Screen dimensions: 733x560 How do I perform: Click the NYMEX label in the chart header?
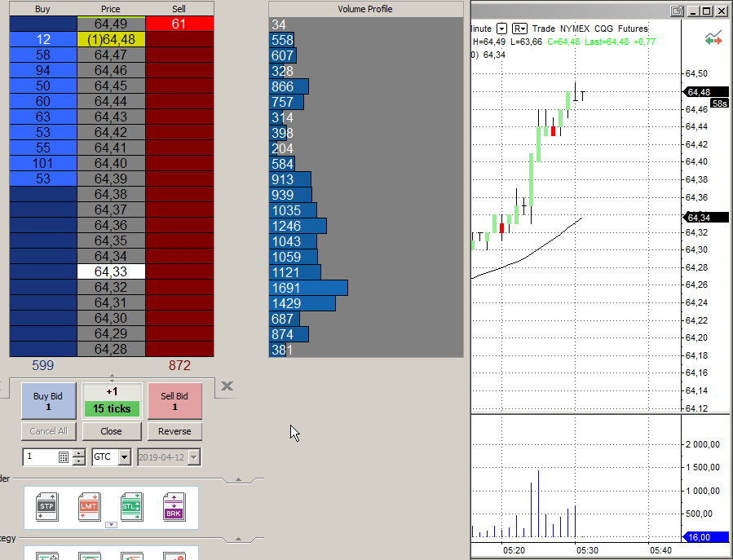tap(575, 29)
